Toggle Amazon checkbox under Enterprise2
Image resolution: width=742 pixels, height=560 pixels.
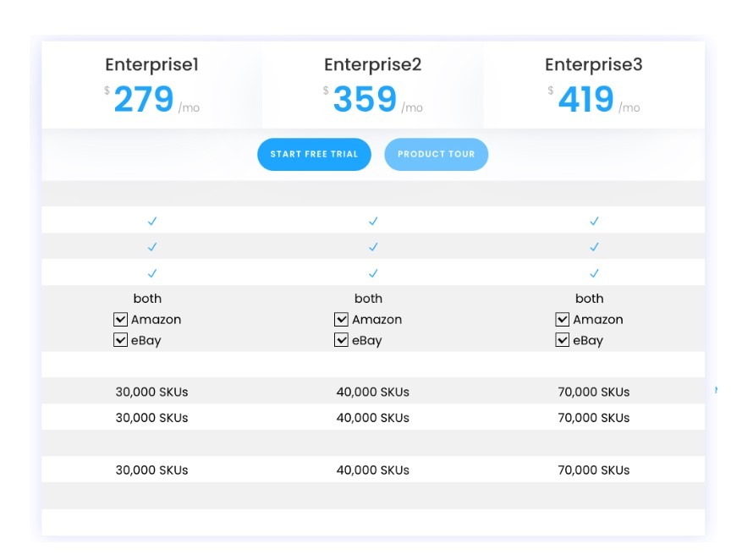coord(341,319)
